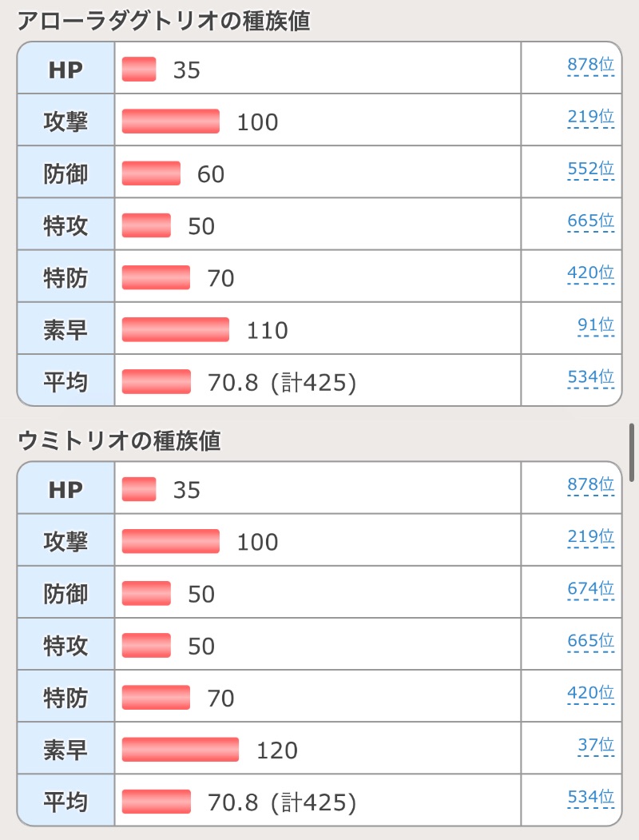The width and height of the screenshot is (639, 840).
Task: Click the 防御 bar showing 60
Action: click(x=151, y=173)
